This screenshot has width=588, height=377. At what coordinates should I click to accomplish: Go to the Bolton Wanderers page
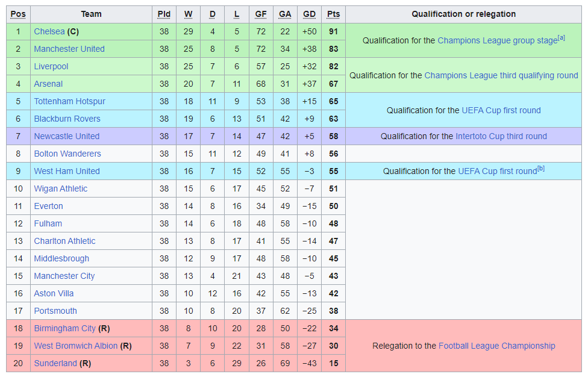(x=67, y=154)
